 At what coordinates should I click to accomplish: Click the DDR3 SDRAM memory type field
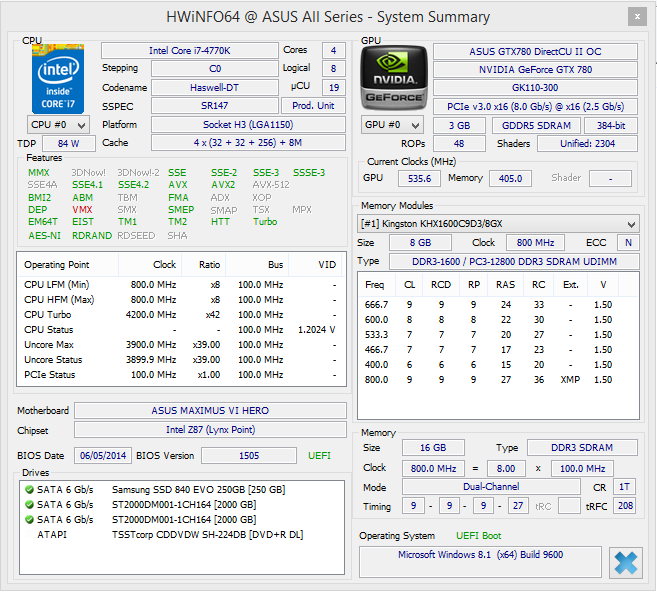(582, 447)
